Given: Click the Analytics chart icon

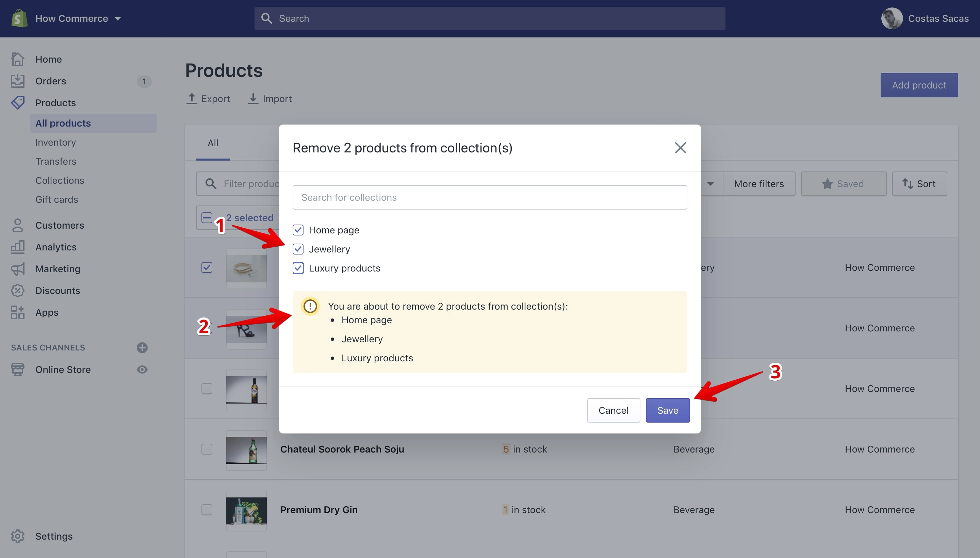Looking at the screenshot, I should [18, 247].
